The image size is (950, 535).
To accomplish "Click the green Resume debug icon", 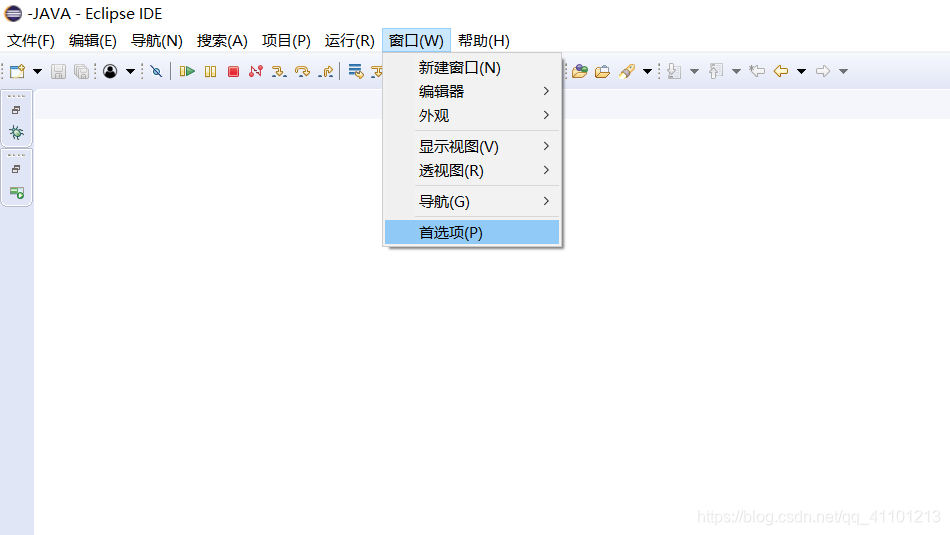I will pyautogui.click(x=187, y=71).
